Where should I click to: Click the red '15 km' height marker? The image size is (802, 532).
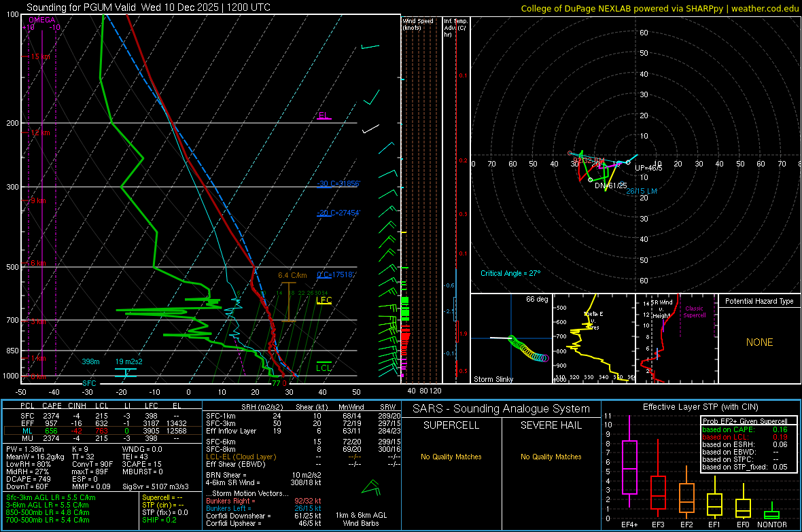pos(40,57)
